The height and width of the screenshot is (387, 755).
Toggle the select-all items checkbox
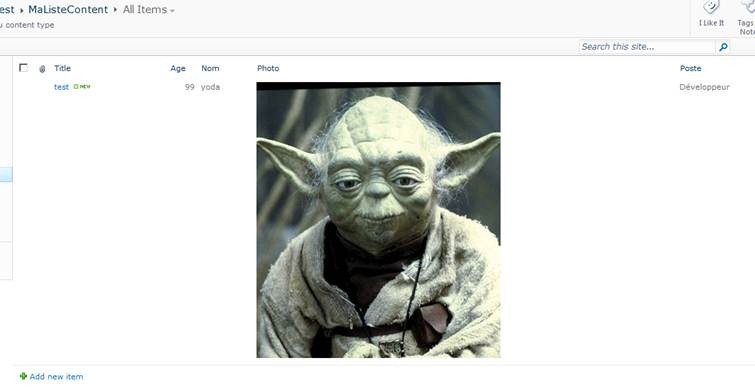click(x=23, y=67)
